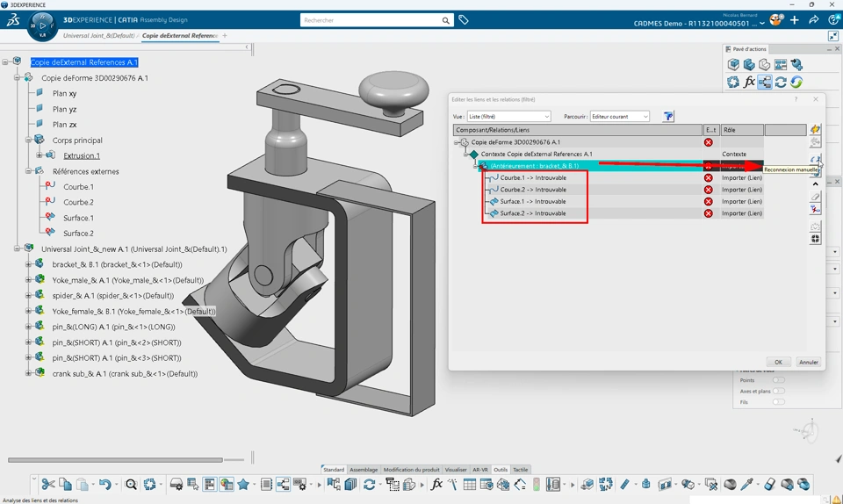This screenshot has height=504, width=843.
Task: Select Courbe.1 -> Introuvable row in dialog
Action: (x=533, y=178)
